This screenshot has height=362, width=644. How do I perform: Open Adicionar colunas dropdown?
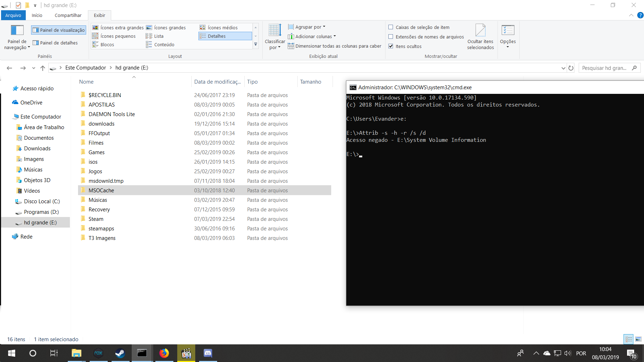coord(312,36)
